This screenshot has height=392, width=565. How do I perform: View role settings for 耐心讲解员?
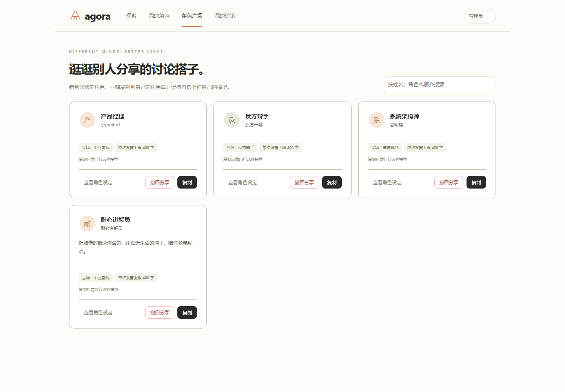pyautogui.click(x=98, y=312)
